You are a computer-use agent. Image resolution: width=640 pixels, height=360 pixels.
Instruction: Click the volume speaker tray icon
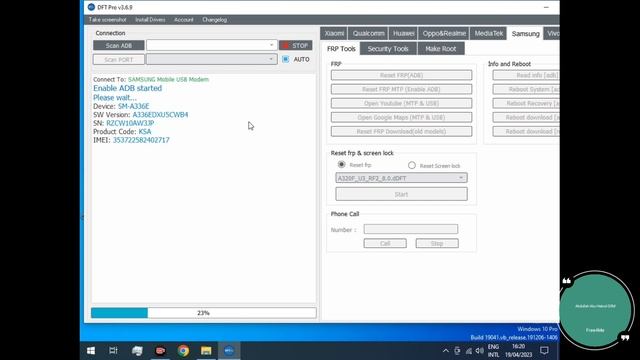pos(480,351)
